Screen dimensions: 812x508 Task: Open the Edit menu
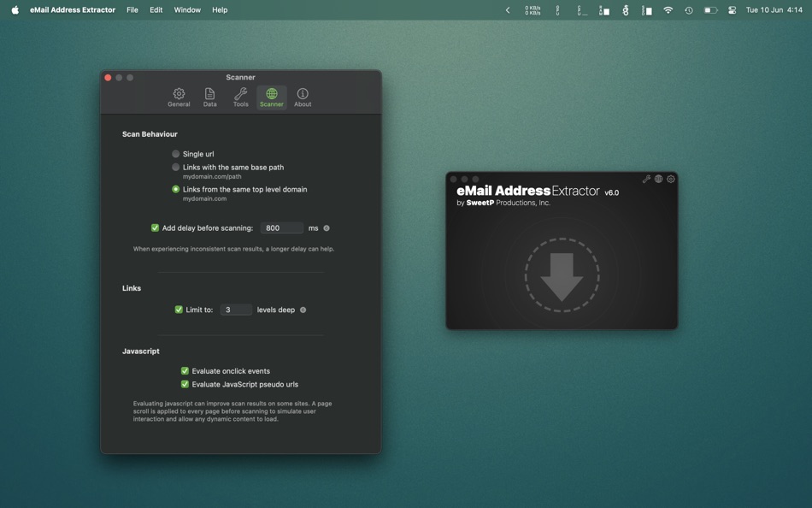(156, 10)
